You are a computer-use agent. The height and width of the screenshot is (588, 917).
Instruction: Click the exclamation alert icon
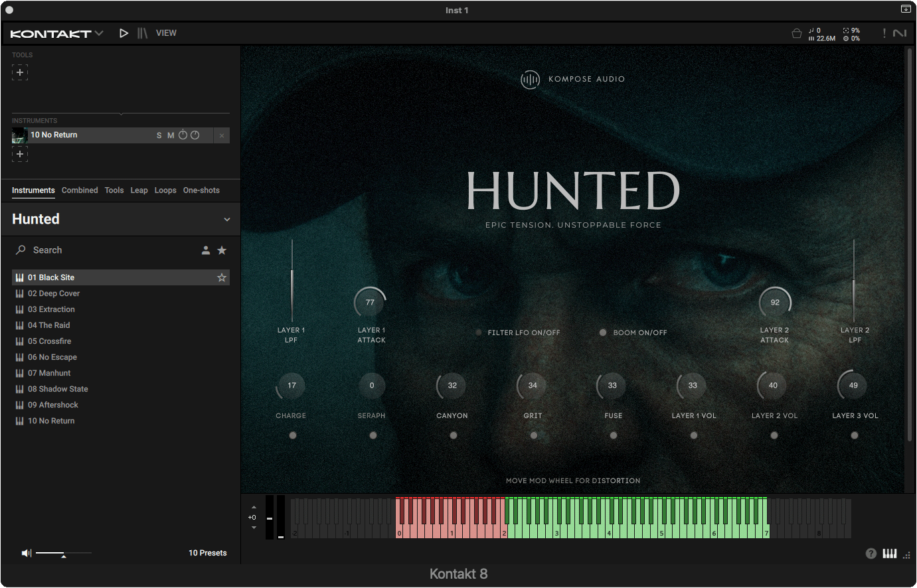pos(884,33)
